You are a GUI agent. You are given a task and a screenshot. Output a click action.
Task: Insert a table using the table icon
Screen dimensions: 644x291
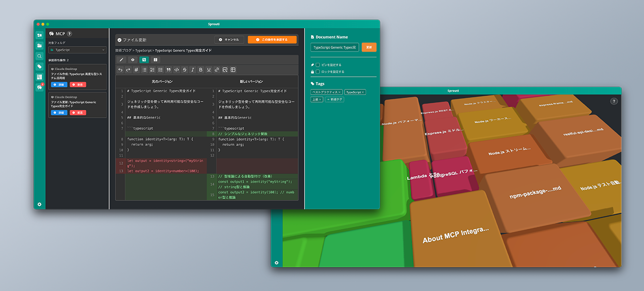[233, 70]
